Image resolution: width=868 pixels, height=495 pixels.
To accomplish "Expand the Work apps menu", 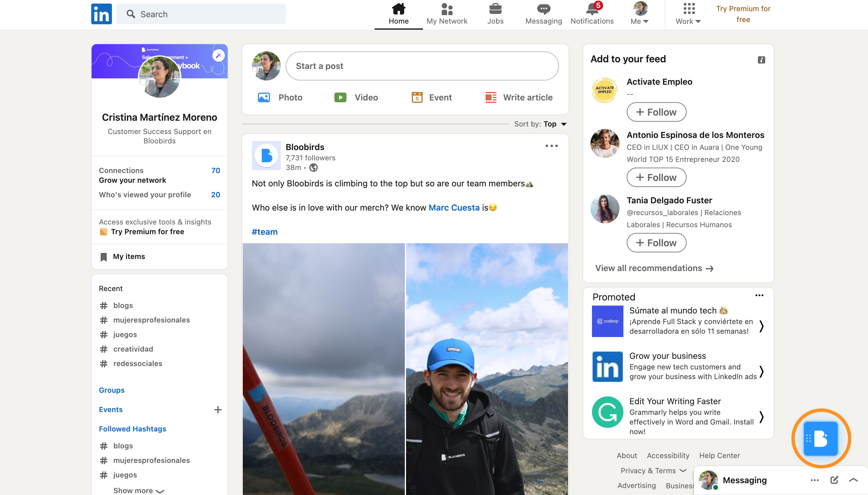I will [x=688, y=14].
